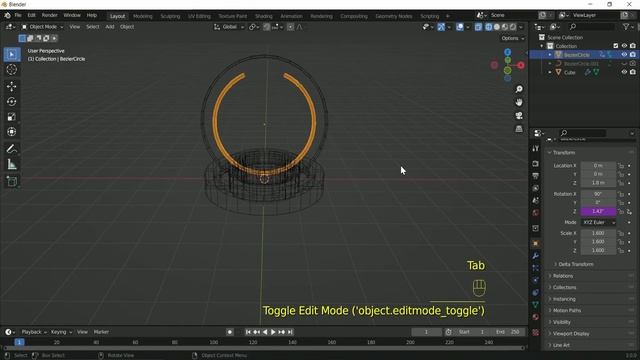Toggle the Show Overlays button
Image resolution: width=640 pixels, height=360 pixels.
tap(460, 27)
